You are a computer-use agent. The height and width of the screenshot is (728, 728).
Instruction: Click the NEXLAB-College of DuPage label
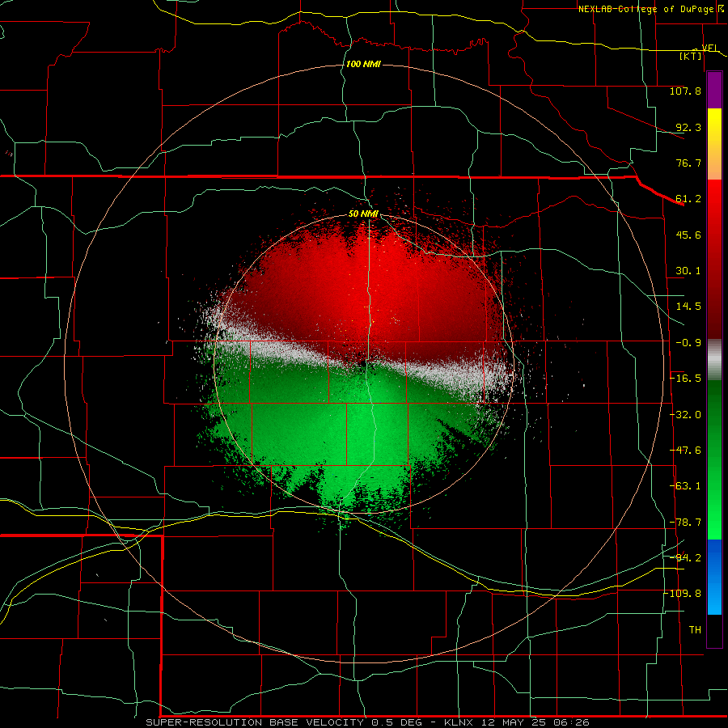pos(645,9)
